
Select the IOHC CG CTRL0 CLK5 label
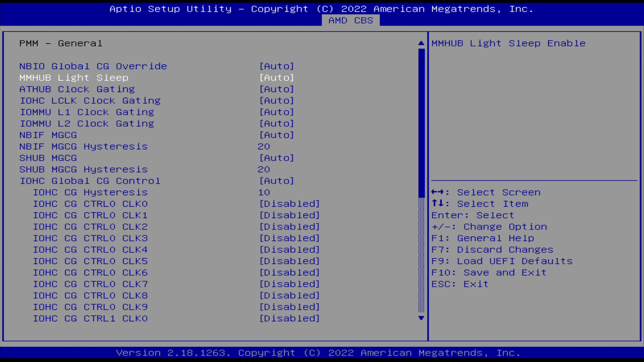(x=90, y=261)
